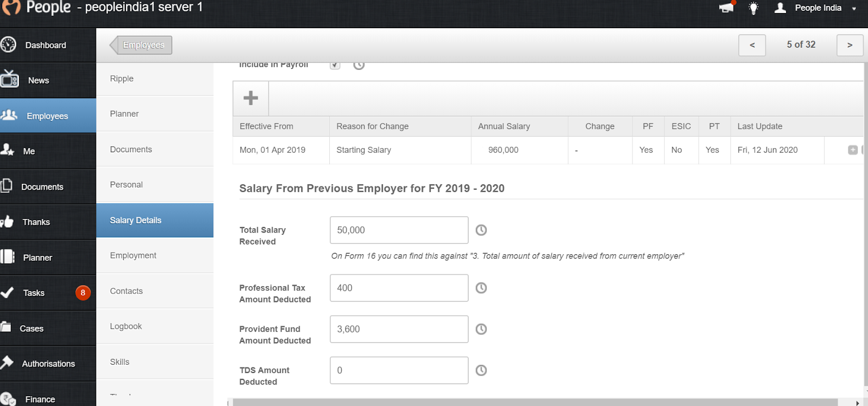This screenshot has height=406, width=868.
Task: Open the Skills tab
Action: point(155,362)
